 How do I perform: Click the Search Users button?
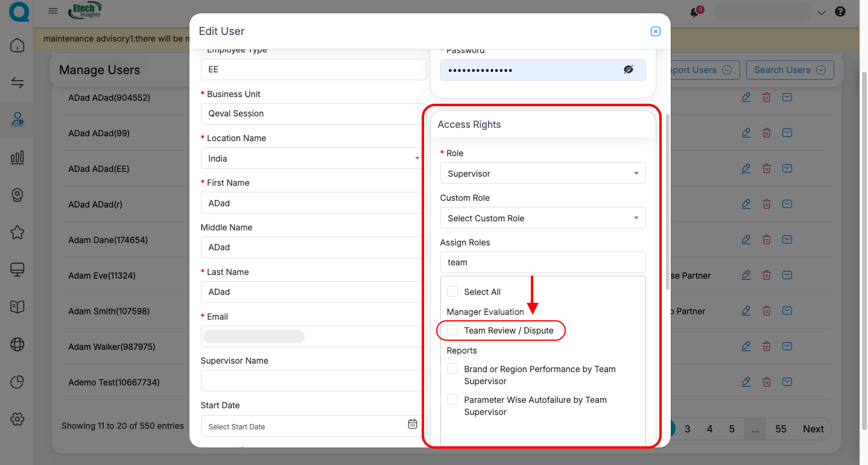790,70
